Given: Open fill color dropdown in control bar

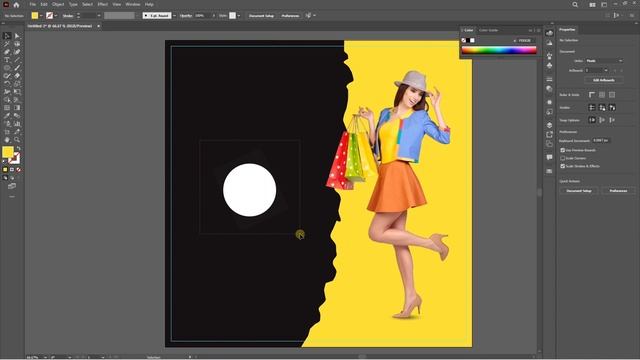Looking at the screenshot, I should (41, 16).
